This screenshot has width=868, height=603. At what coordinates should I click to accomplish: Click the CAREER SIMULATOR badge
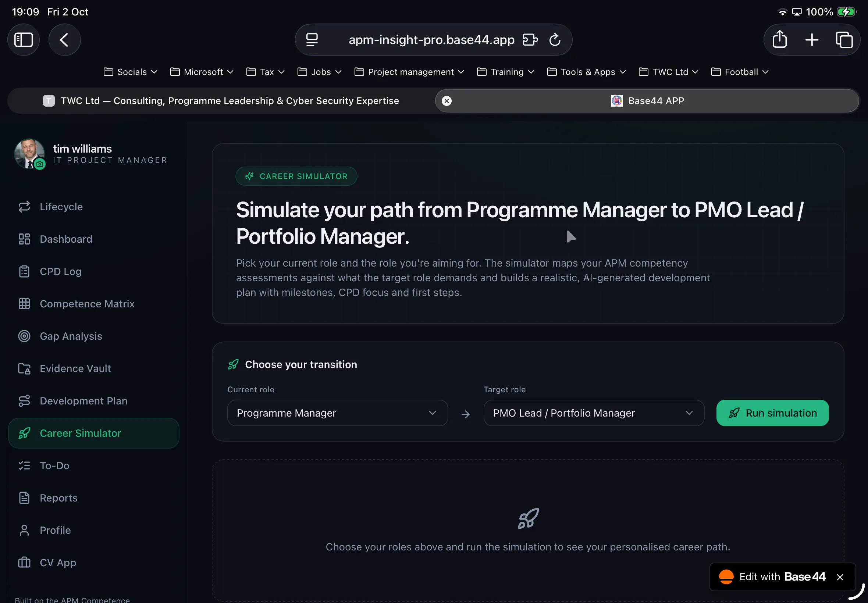point(296,176)
